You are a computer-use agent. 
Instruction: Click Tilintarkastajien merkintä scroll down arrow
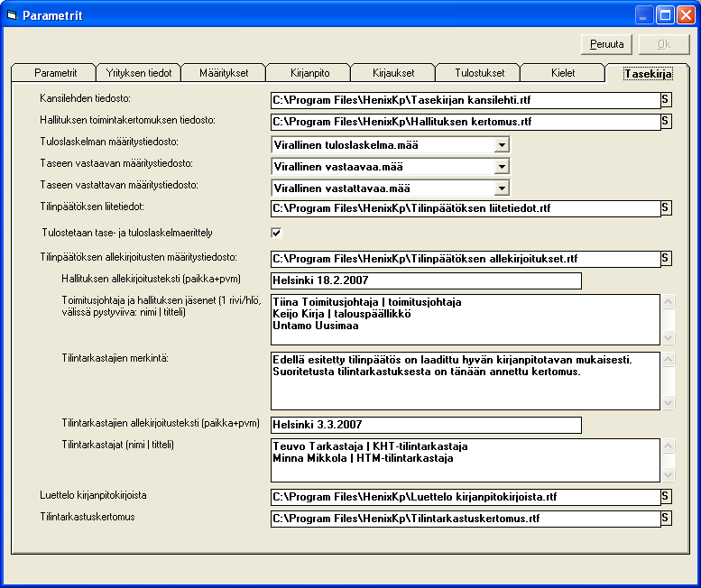click(x=668, y=402)
